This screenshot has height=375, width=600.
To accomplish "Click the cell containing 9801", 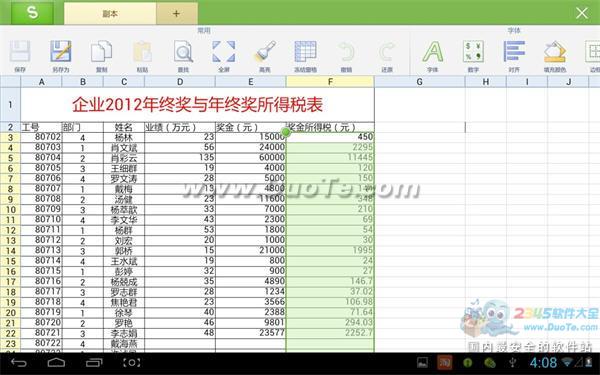I will click(251, 323).
